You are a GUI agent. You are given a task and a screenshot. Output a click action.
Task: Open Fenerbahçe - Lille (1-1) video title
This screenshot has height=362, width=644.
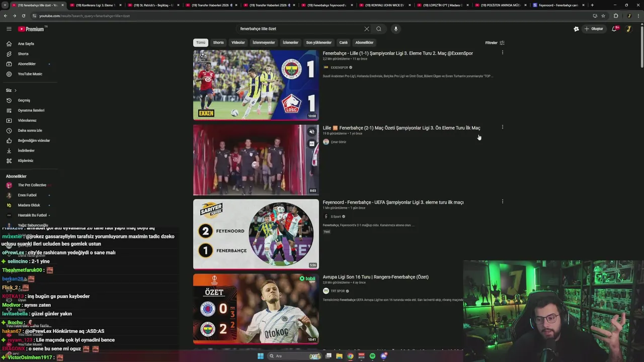[x=397, y=53]
